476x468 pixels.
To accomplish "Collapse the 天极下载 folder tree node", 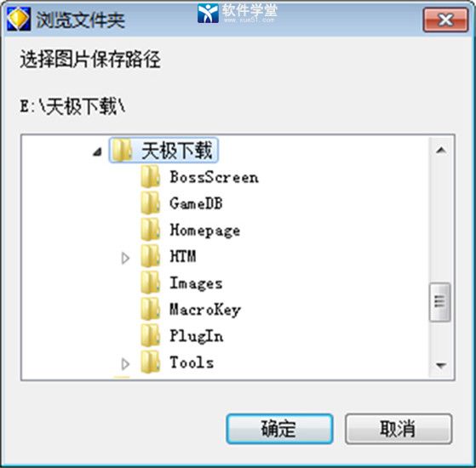I will (x=97, y=151).
